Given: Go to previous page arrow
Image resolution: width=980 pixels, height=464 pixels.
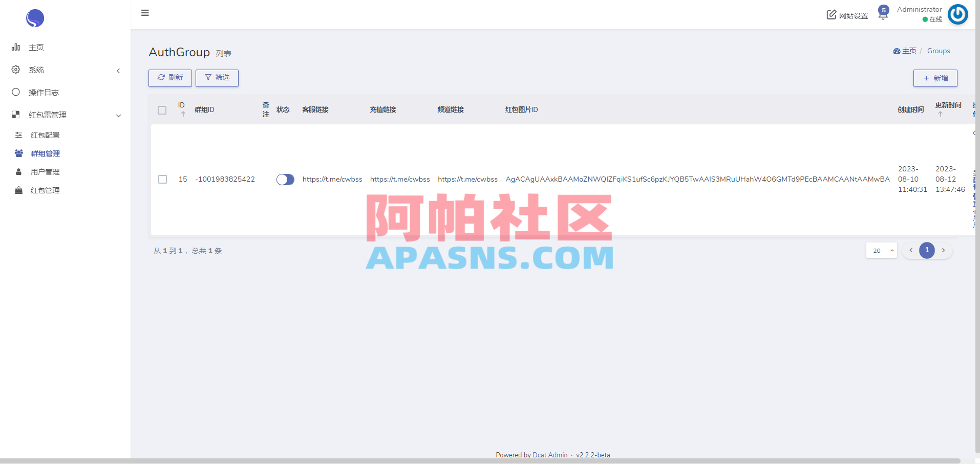Looking at the screenshot, I should pos(911,250).
